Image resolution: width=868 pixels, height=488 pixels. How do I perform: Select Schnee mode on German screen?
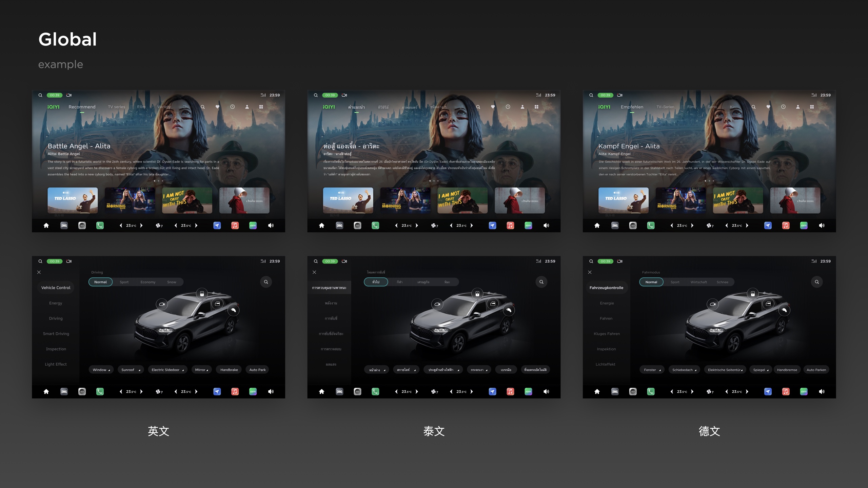(722, 282)
